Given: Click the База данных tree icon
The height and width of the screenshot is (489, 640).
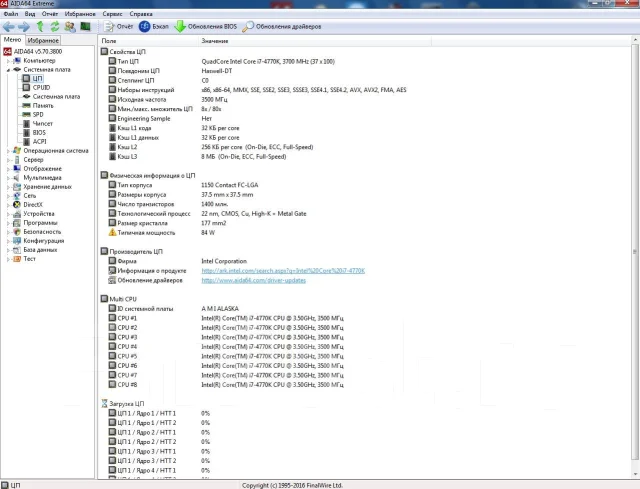Looking at the screenshot, I should point(17,249).
